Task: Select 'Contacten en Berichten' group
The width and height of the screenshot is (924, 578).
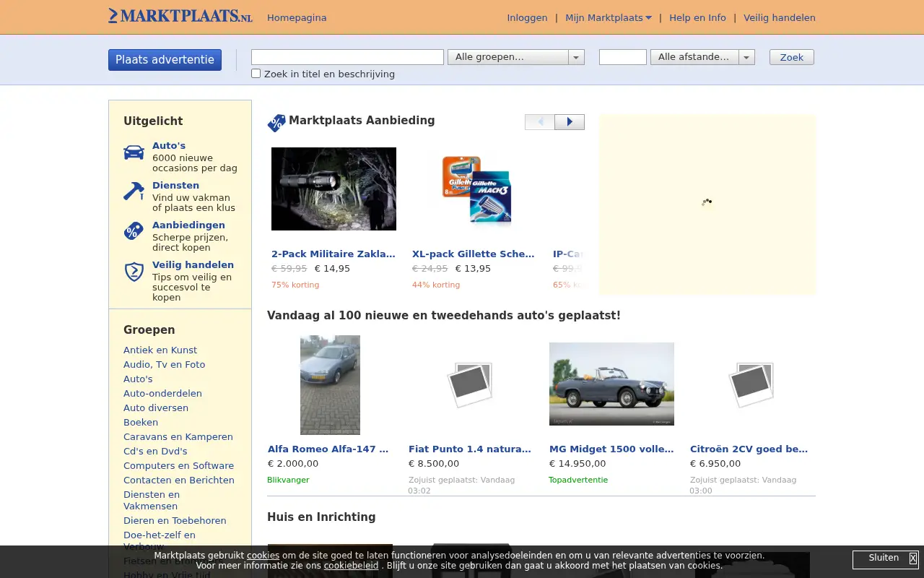Action: pyautogui.click(x=179, y=480)
